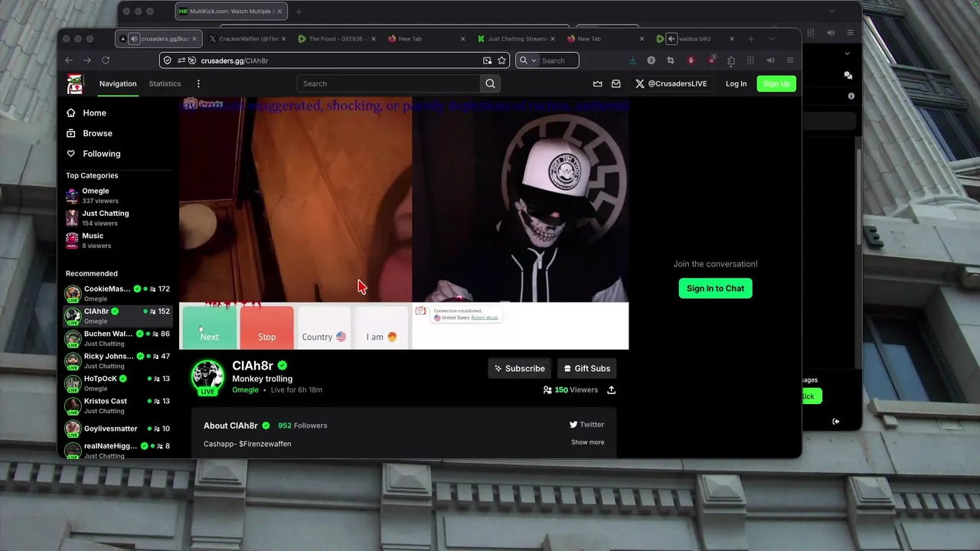The width and height of the screenshot is (980, 551).
Task: Switch to the waldos blitz browser tab
Action: tap(695, 39)
